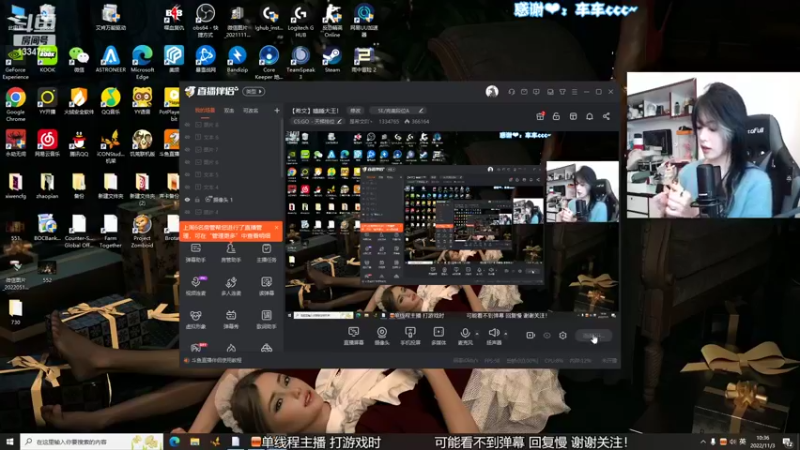800x450 pixels.
Task: Open the 弹幕秀 tool
Action: [231, 319]
